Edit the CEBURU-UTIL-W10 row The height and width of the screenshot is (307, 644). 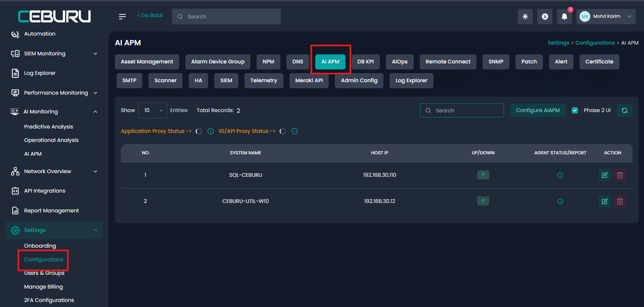pos(605,201)
